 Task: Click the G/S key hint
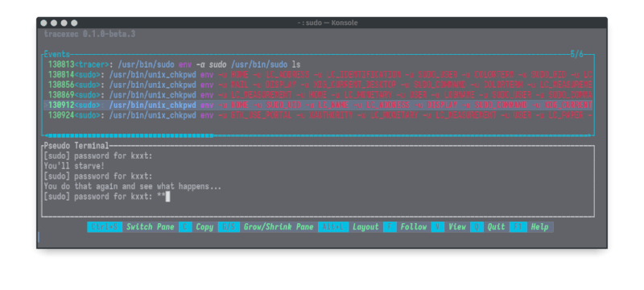(229, 226)
